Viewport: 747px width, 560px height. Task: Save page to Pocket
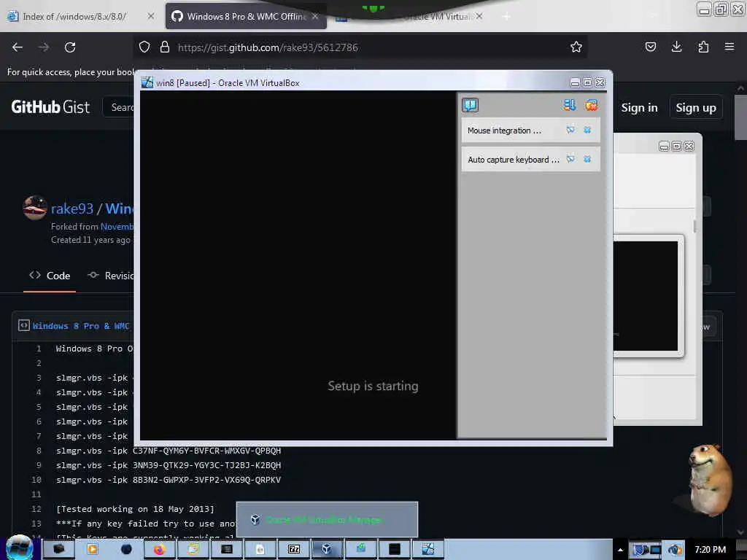(650, 47)
